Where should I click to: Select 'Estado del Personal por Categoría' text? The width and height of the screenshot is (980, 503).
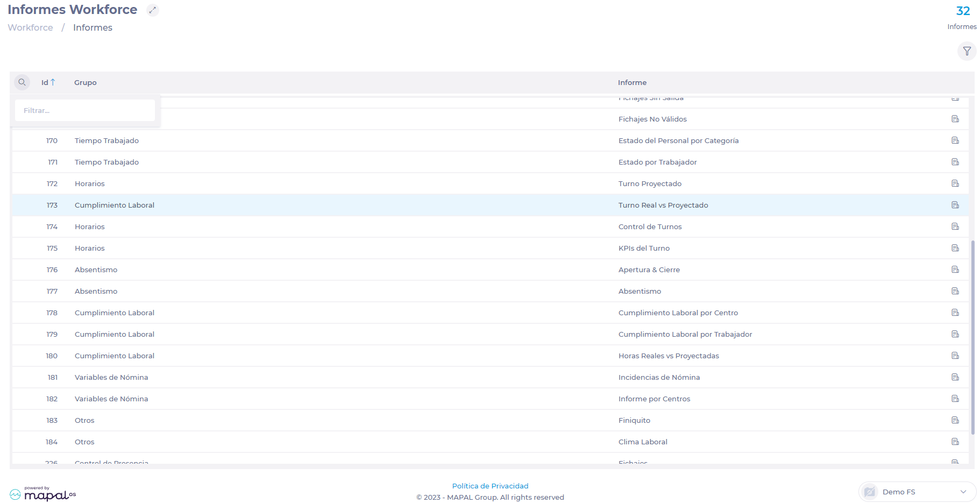678,140
